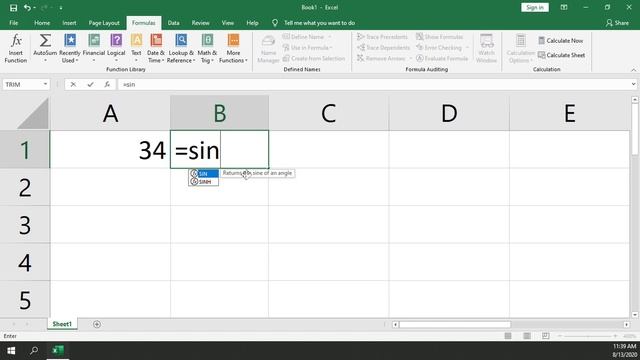Click the zoom slider in status bar
Viewport: 640px width, 360px height.
coord(588,336)
